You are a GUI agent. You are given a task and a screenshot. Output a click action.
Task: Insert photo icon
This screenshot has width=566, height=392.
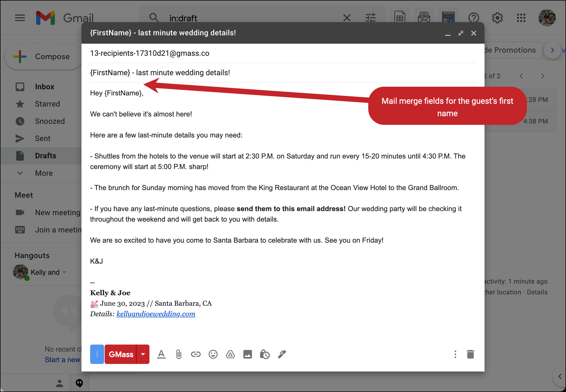(x=248, y=354)
